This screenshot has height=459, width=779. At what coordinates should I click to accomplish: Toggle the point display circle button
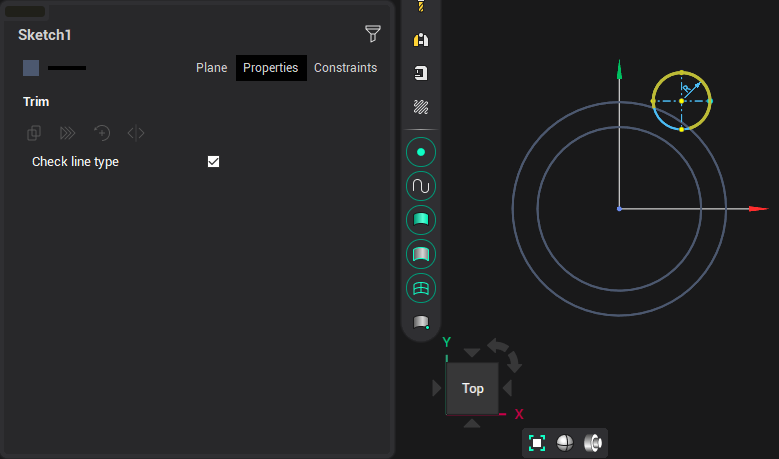coord(421,152)
